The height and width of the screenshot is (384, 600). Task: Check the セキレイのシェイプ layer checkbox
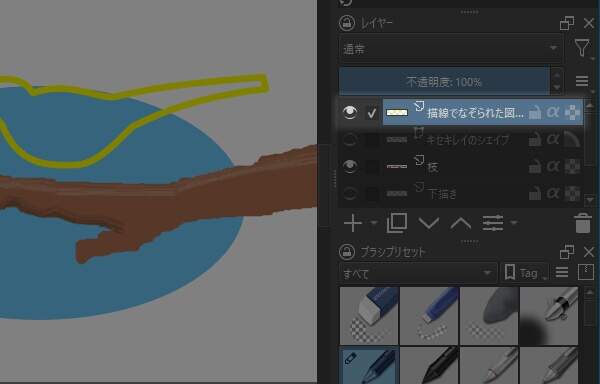click(372, 140)
